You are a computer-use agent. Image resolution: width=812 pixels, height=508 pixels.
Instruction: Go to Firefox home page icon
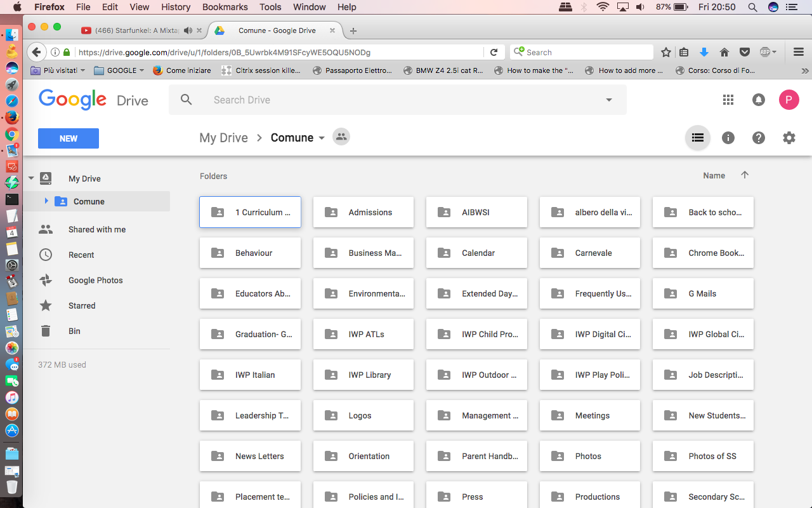pos(724,52)
